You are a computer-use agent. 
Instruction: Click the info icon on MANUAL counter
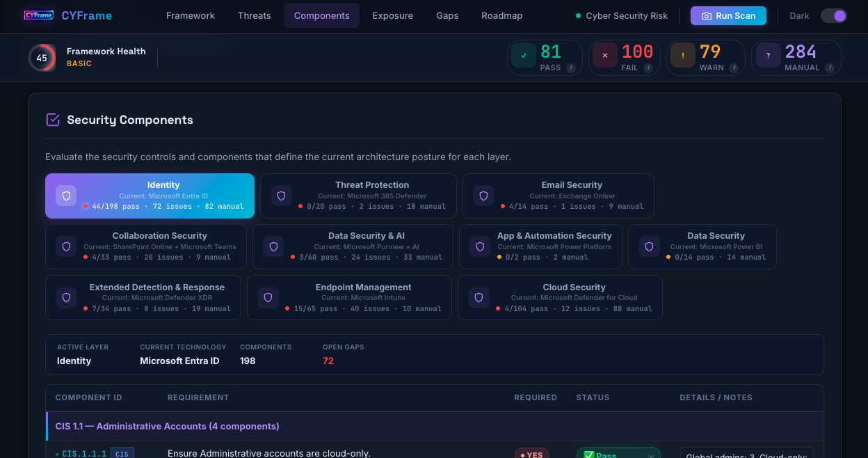[830, 68]
